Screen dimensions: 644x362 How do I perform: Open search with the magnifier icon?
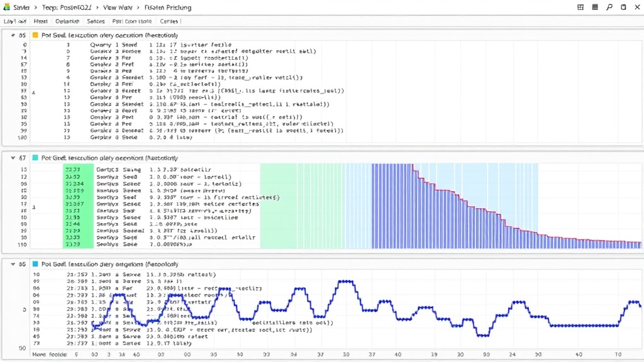click(609, 8)
